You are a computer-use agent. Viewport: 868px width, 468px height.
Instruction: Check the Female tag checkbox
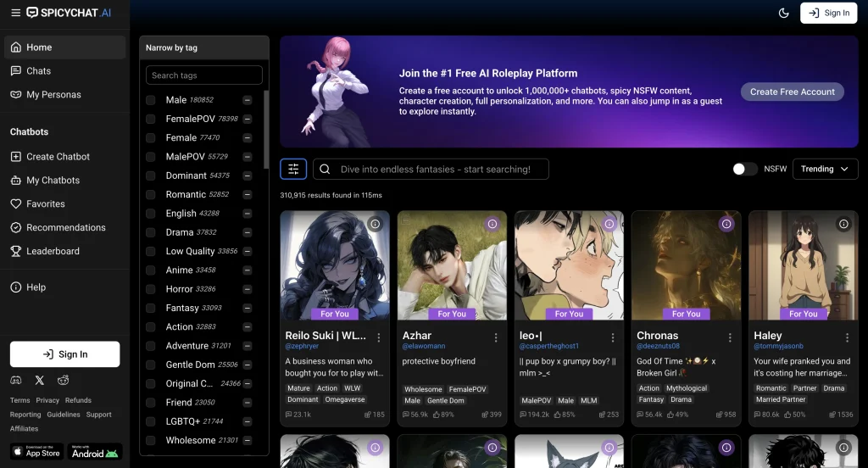(x=151, y=138)
